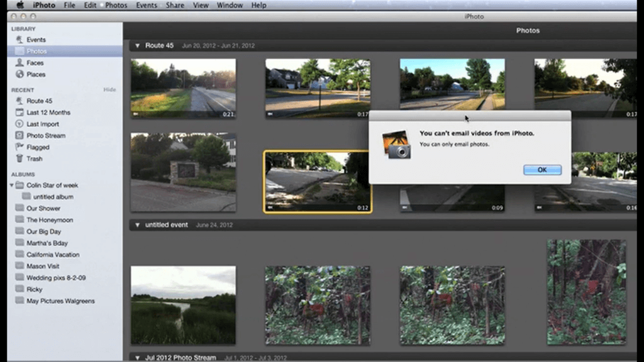Image resolution: width=644 pixels, height=362 pixels.
Task: Select the Places globe icon in sidebar
Action: (19, 74)
